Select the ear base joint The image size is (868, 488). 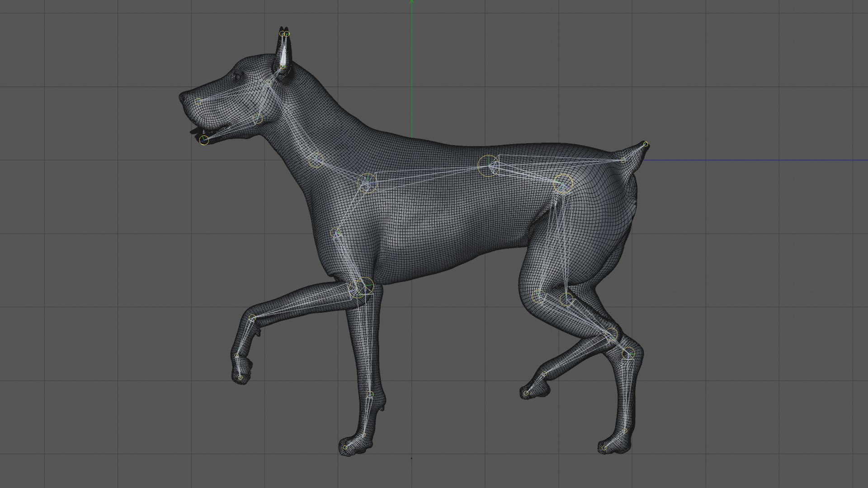point(283,66)
